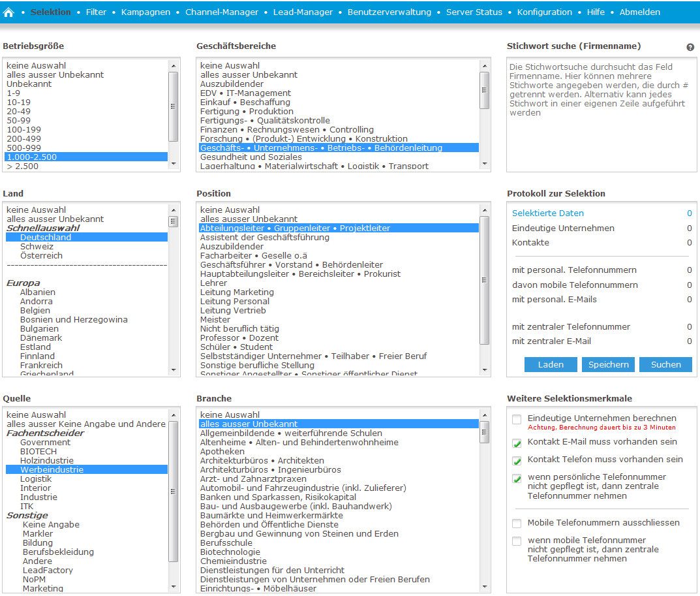The width and height of the screenshot is (700, 596).
Task: Enable Mobile Telefonummern ausschliessen checkbox
Action: (x=517, y=523)
